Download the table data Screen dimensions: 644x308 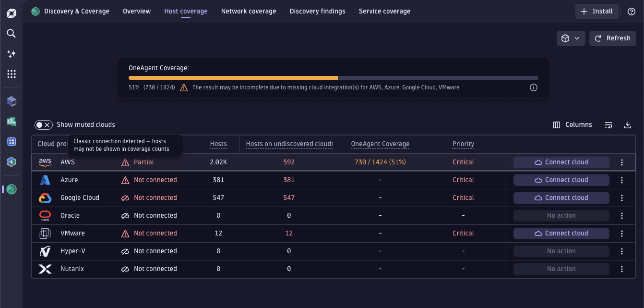click(628, 125)
